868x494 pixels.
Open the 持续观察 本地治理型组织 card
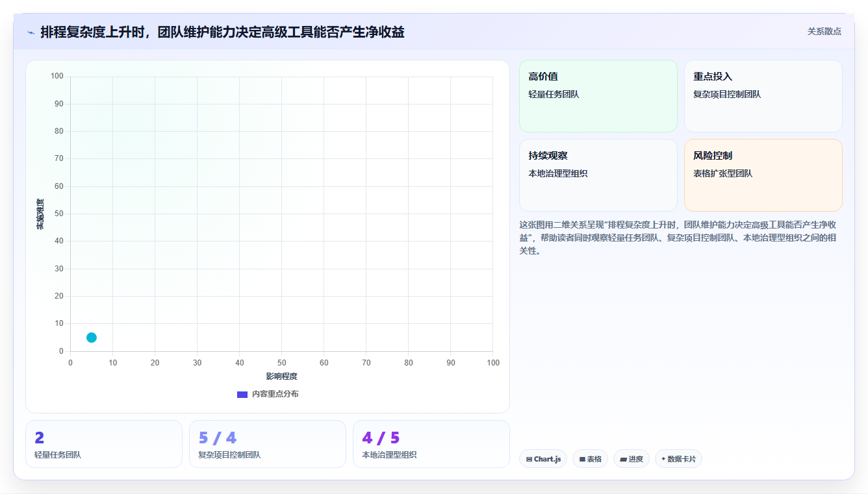coord(598,175)
